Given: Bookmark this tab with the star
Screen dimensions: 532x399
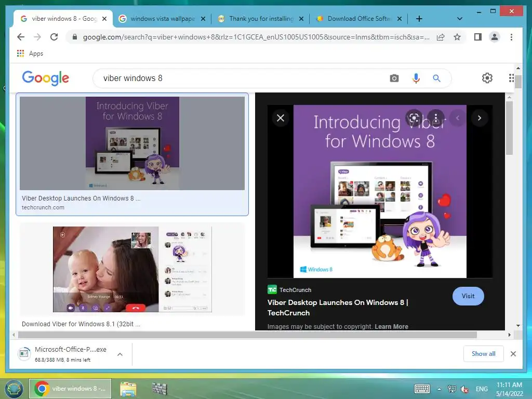Looking at the screenshot, I should click(x=457, y=37).
